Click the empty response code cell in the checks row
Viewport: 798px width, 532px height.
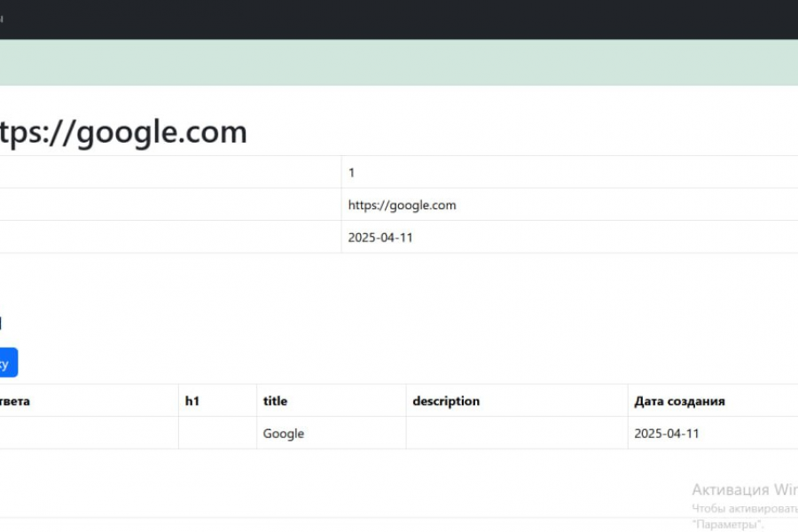click(x=89, y=434)
